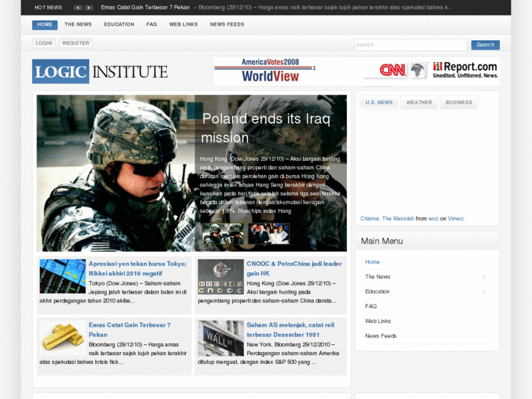The width and height of the screenshot is (532, 399).
Task: Expand The News submenu chevron in Main Menu
Action: pyautogui.click(x=484, y=277)
